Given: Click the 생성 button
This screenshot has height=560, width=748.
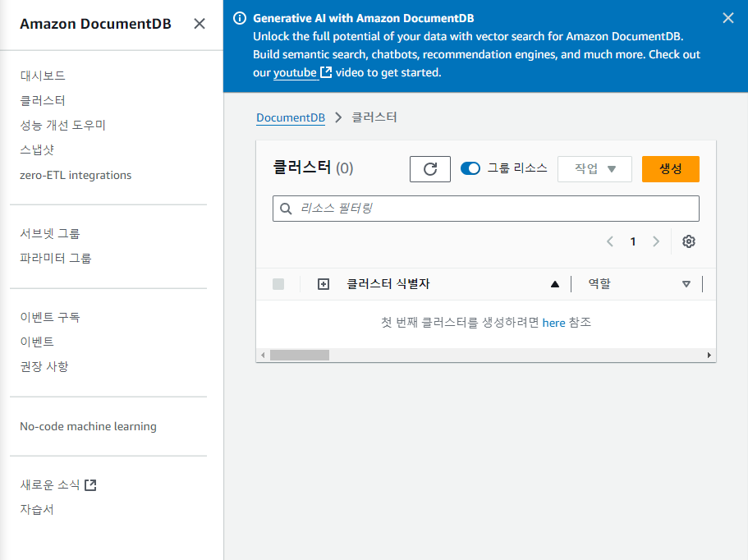Looking at the screenshot, I should (x=670, y=169).
